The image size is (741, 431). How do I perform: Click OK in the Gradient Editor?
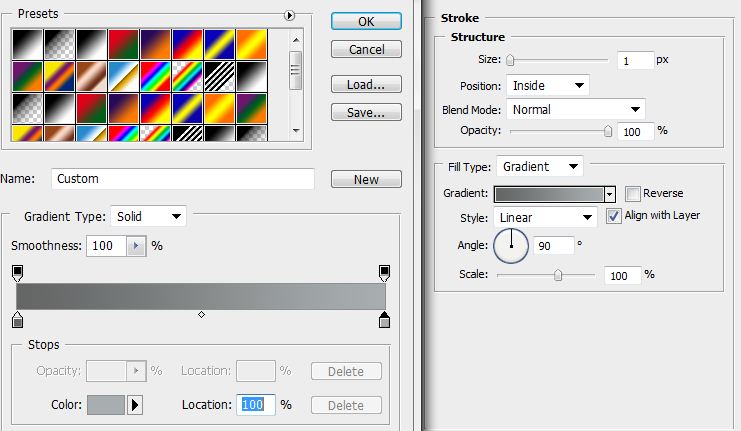click(x=366, y=21)
